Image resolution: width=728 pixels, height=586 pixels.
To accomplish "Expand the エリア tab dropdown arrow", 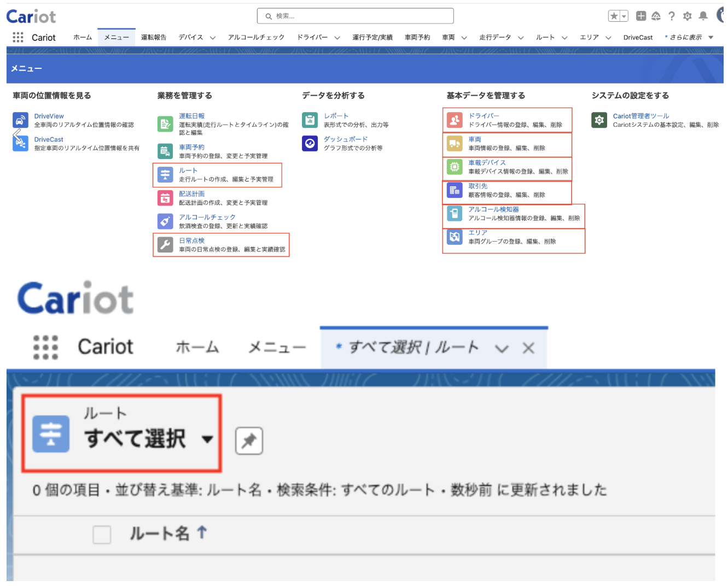I will click(x=608, y=38).
